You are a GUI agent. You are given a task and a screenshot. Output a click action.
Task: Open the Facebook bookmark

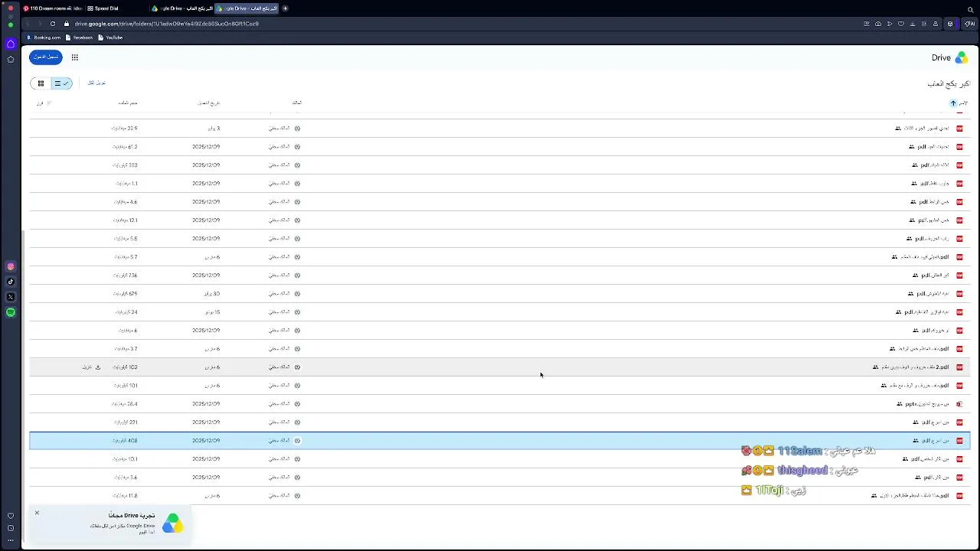pyautogui.click(x=79, y=37)
